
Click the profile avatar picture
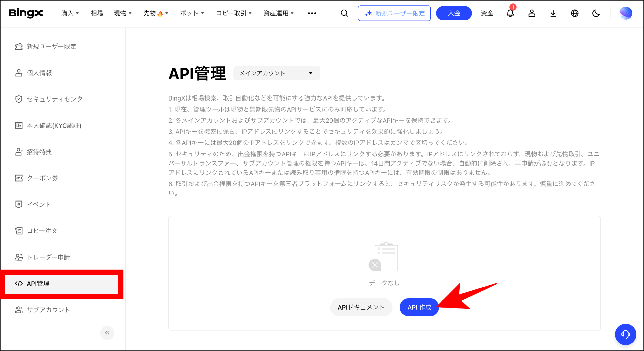coord(626,13)
